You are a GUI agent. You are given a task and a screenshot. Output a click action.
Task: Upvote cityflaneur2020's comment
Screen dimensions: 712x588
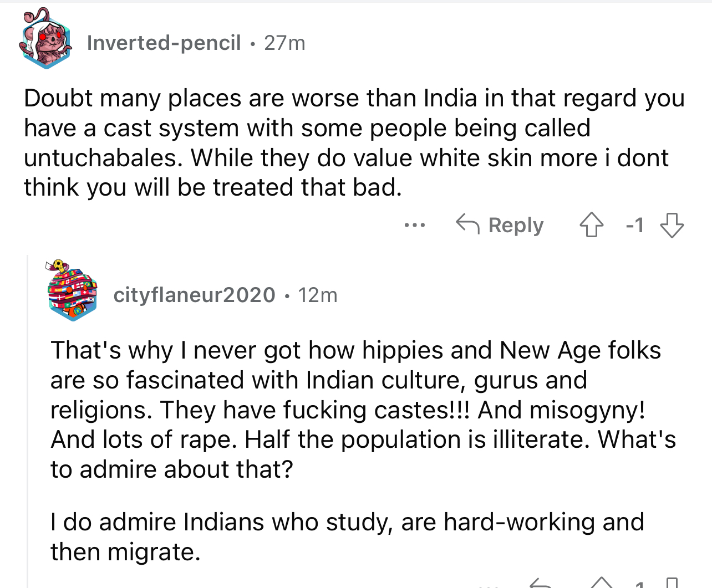point(602,583)
